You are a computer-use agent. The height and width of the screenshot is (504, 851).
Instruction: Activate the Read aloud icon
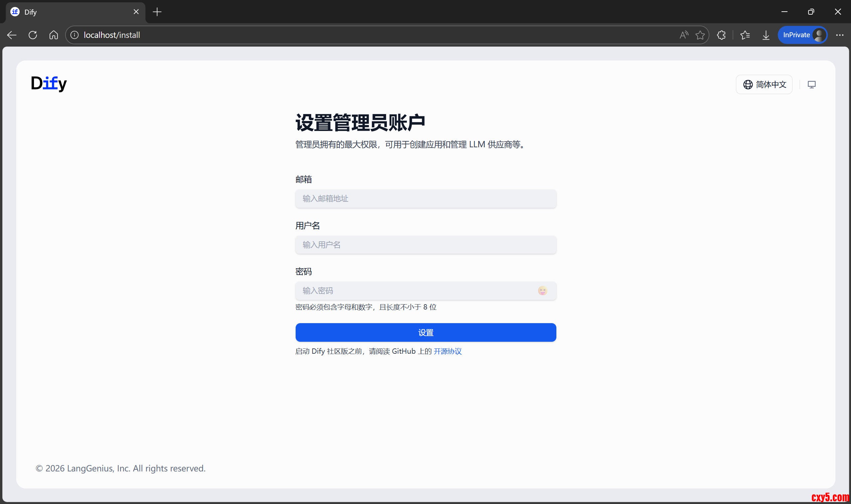(x=683, y=35)
